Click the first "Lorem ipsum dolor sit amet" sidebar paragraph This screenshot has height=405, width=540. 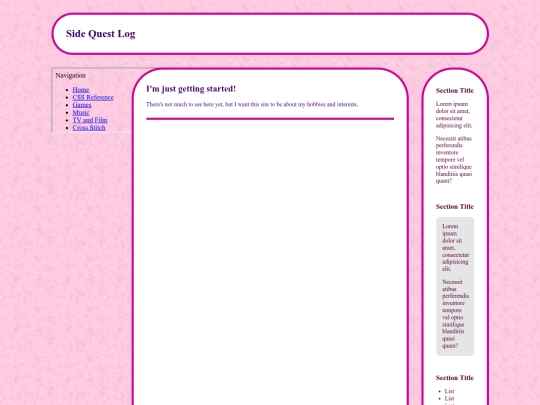coord(454,115)
